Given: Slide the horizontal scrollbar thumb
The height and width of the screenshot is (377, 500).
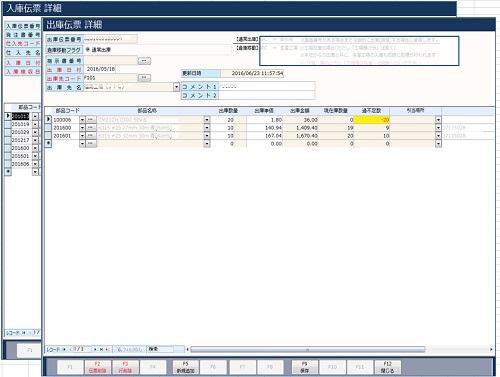Looking at the screenshot, I should [x=308, y=349].
